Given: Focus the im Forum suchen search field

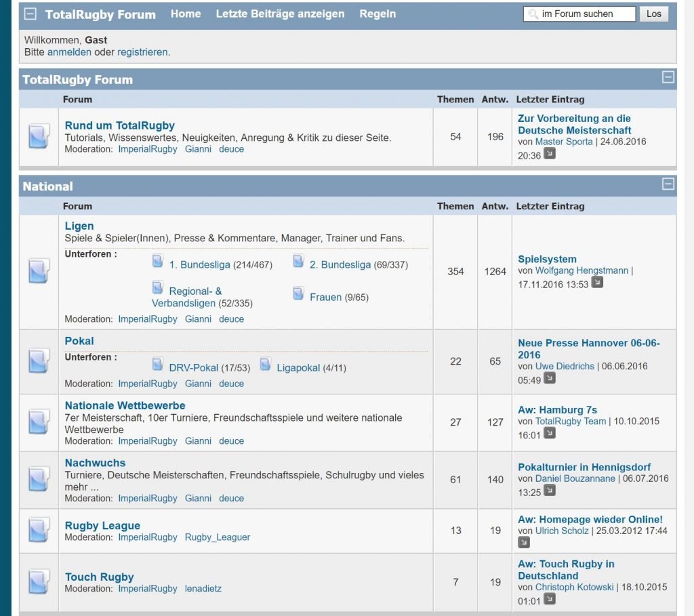Looking at the screenshot, I should 583,14.
